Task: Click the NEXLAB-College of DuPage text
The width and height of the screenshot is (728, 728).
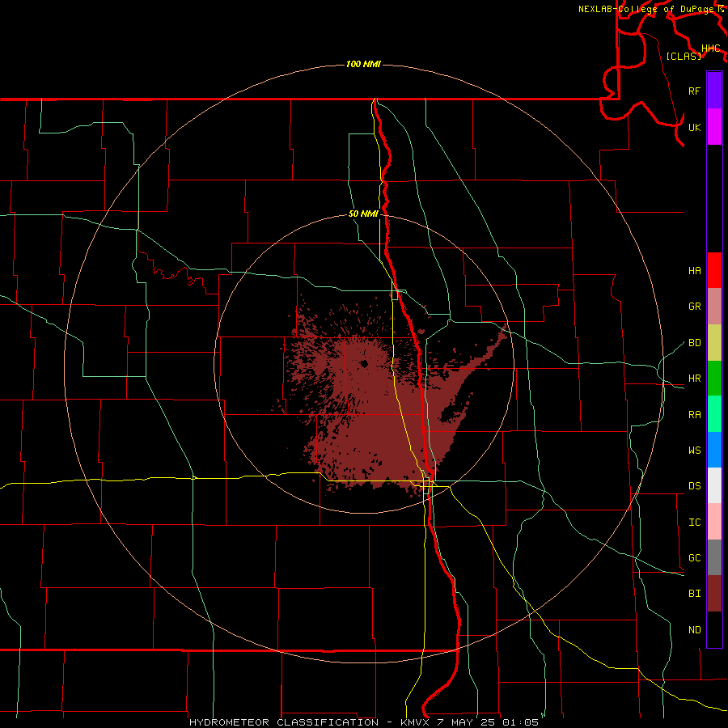Action: click(645, 9)
